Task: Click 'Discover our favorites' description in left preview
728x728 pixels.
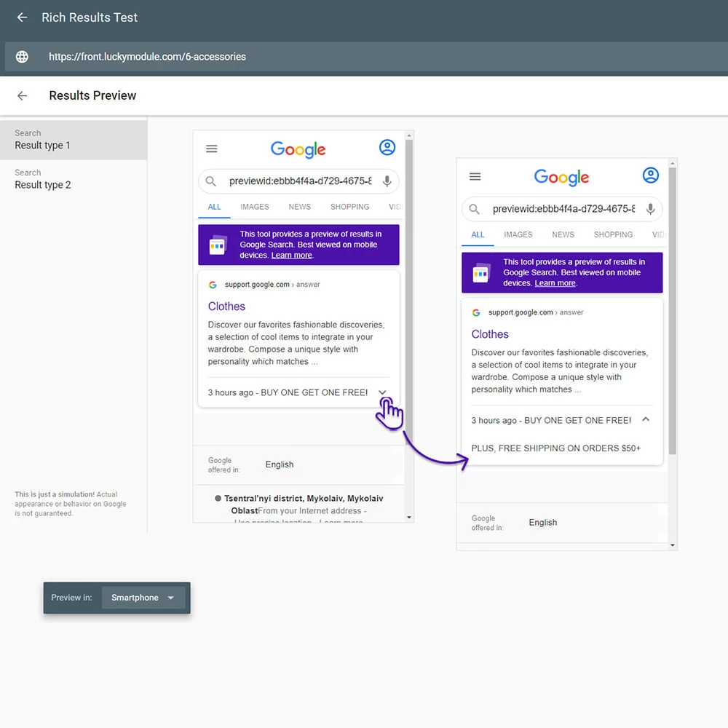Action: tap(296, 343)
